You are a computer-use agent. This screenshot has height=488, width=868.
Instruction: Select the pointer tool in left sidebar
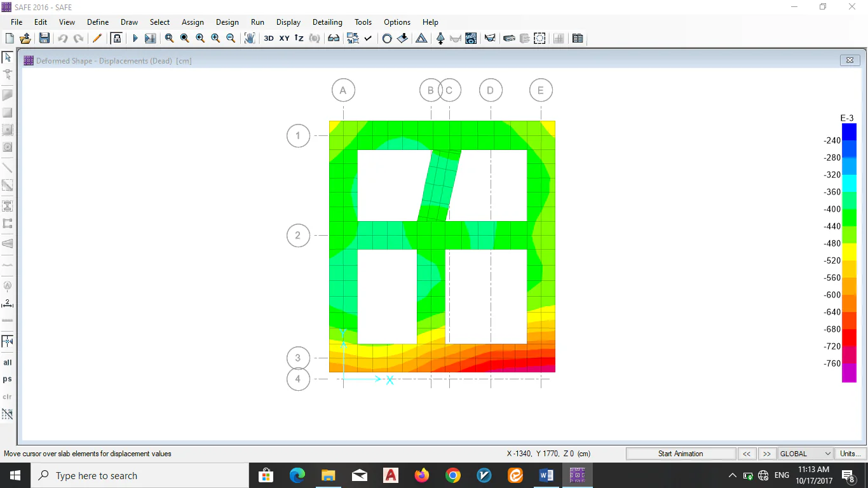pyautogui.click(x=8, y=57)
